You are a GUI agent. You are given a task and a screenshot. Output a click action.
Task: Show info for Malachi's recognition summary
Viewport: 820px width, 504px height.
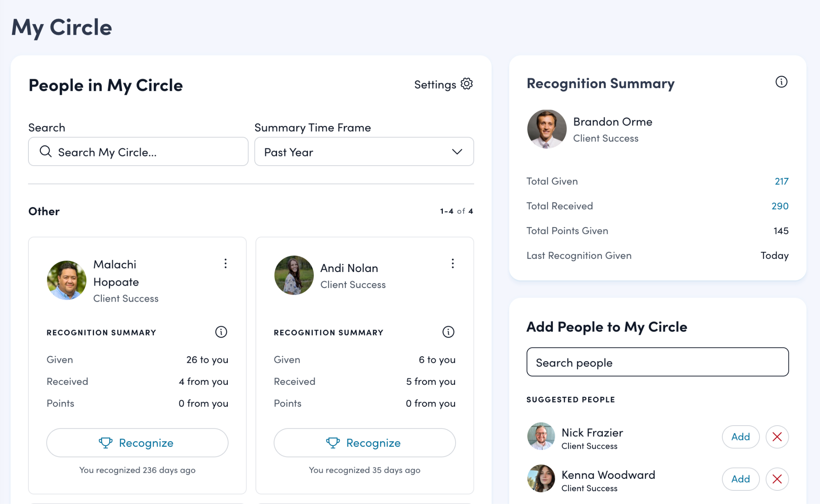click(221, 332)
